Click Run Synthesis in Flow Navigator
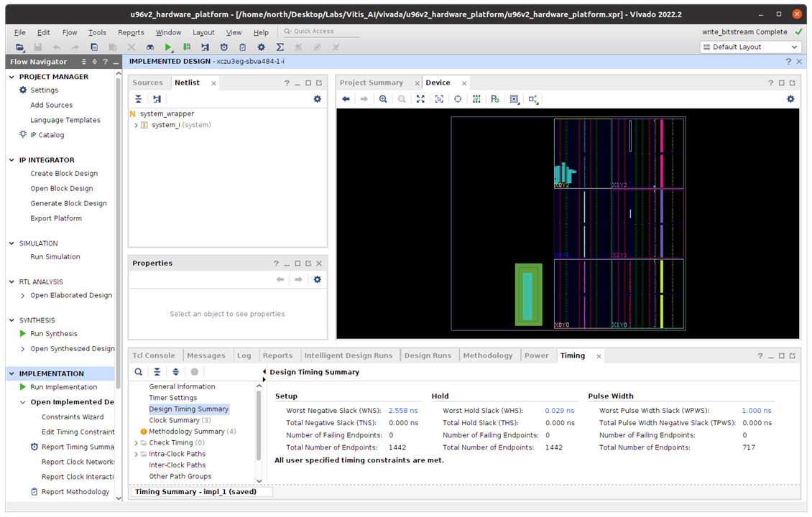The image size is (812, 517). coord(54,334)
